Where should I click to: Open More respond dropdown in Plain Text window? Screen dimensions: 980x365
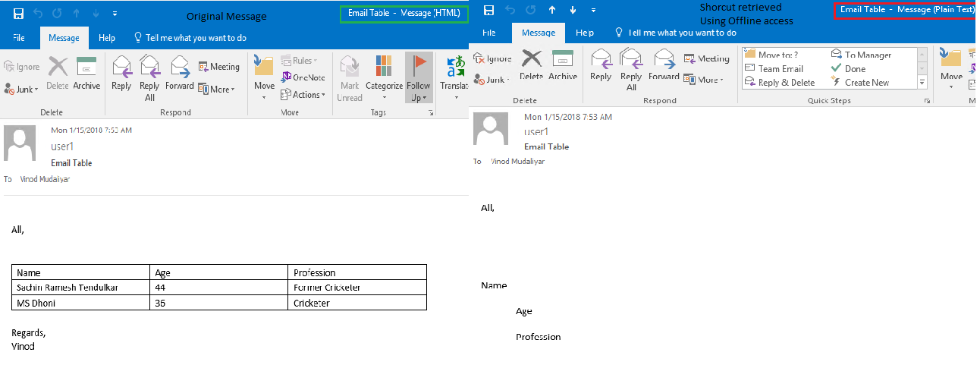tap(703, 80)
